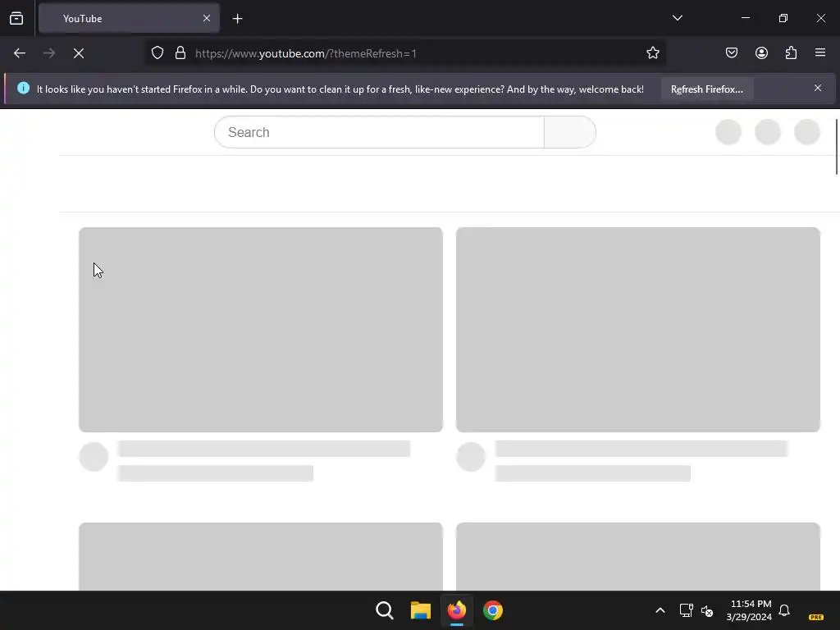Save page to Pocket
This screenshot has width=840, height=630.
point(731,53)
